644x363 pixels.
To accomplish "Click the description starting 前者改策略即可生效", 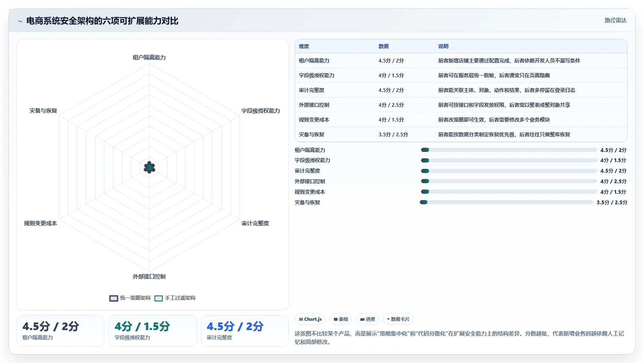I will 494,120.
